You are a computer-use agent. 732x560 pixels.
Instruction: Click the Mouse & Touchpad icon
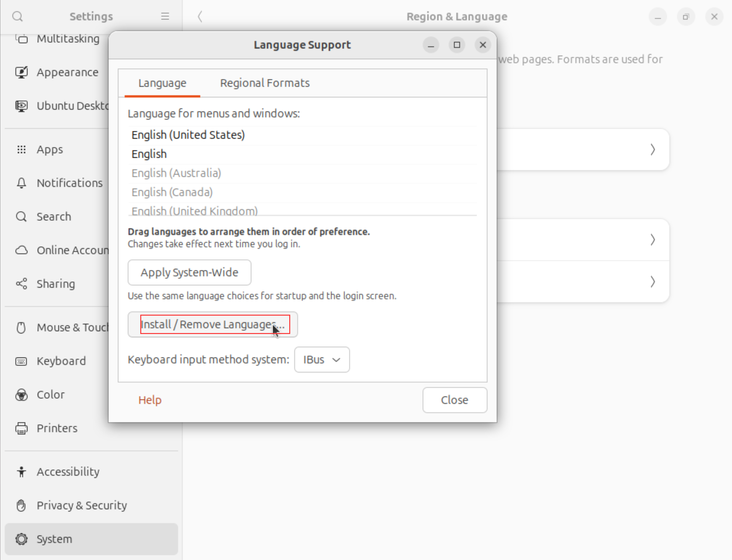(21, 328)
